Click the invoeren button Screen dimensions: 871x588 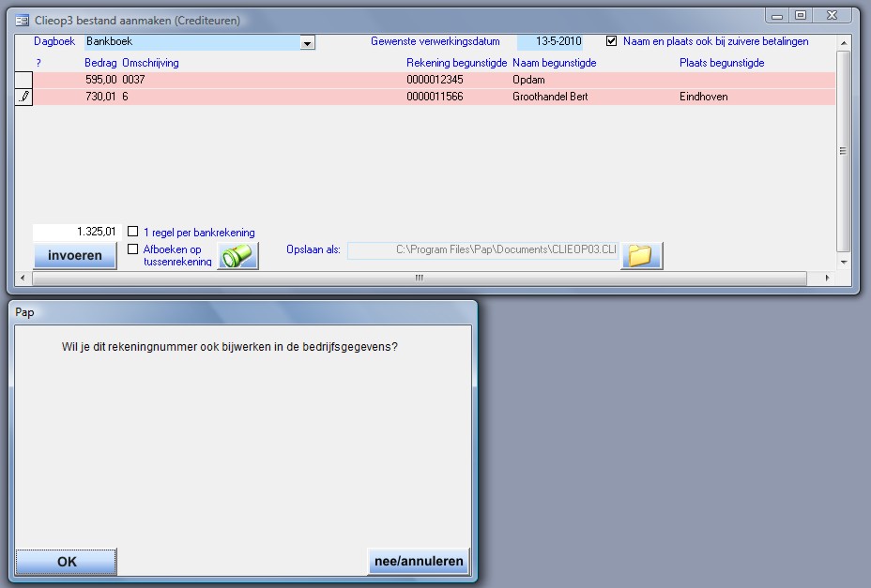[x=75, y=255]
